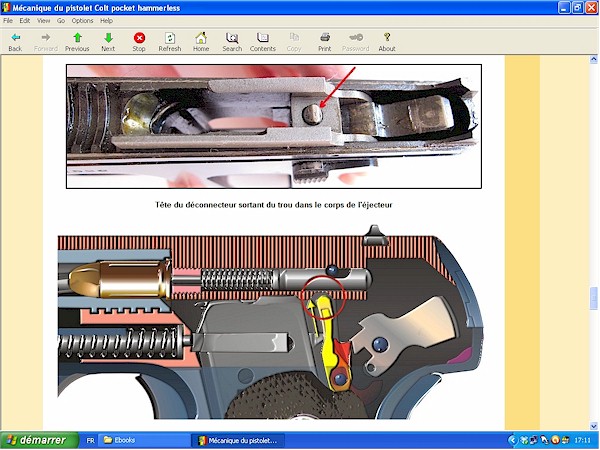
Task: Open the Search tool
Action: pyautogui.click(x=232, y=38)
